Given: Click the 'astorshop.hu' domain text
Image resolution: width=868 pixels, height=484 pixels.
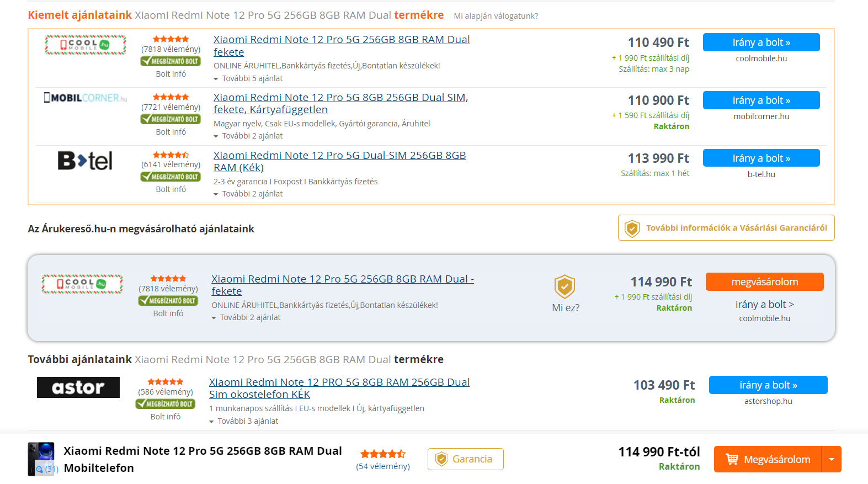Looking at the screenshot, I should tap(768, 401).
